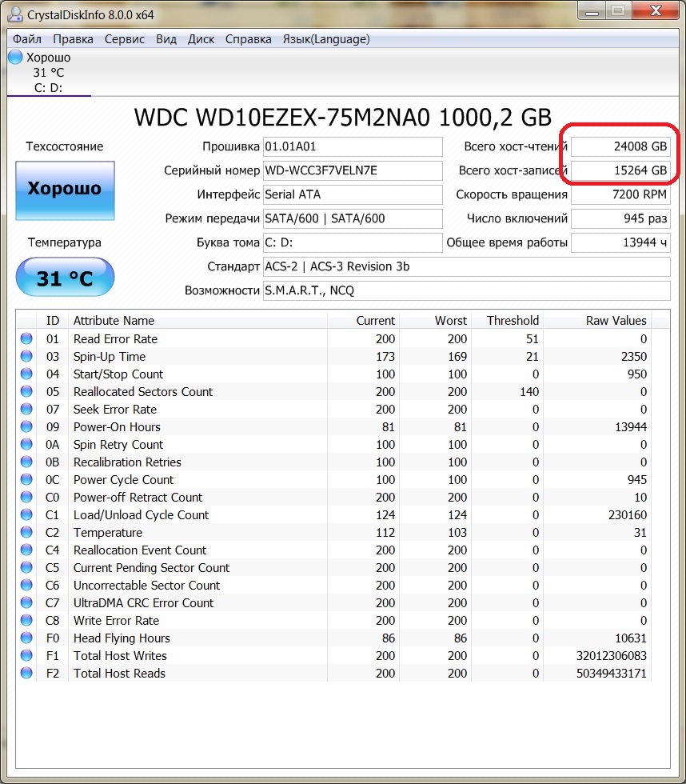Click status orb for Power Cycle Count
Viewport: 686px width, 784px height.
point(26,479)
